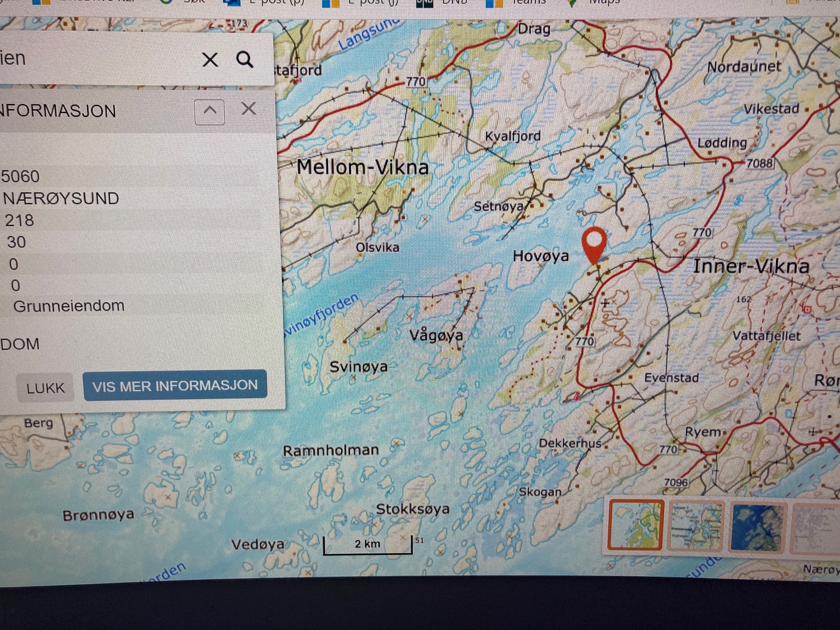This screenshot has width=840, height=630.
Task: Click the Grunneiendom entry in the panel
Action: (x=69, y=306)
